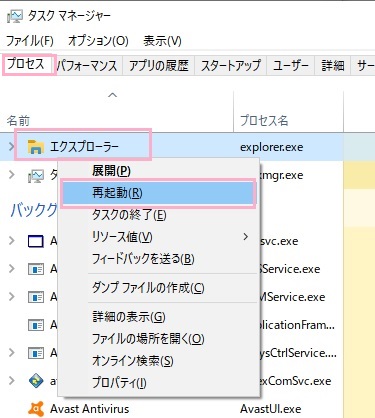This screenshot has width=375, height=418.
Task: Choose フィードバックを送る(B)
Action: pos(158,259)
